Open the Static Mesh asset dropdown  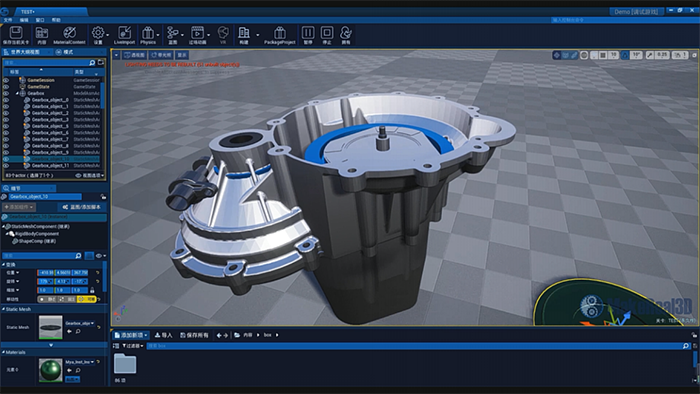tap(80, 323)
